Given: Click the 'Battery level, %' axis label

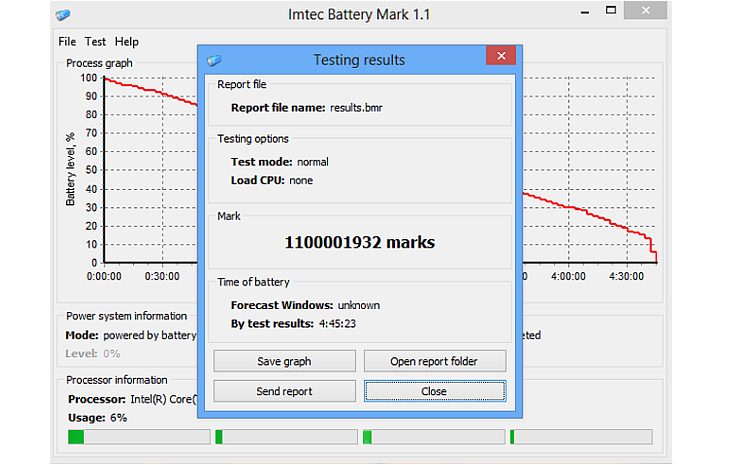Looking at the screenshot, I should click(70, 169).
